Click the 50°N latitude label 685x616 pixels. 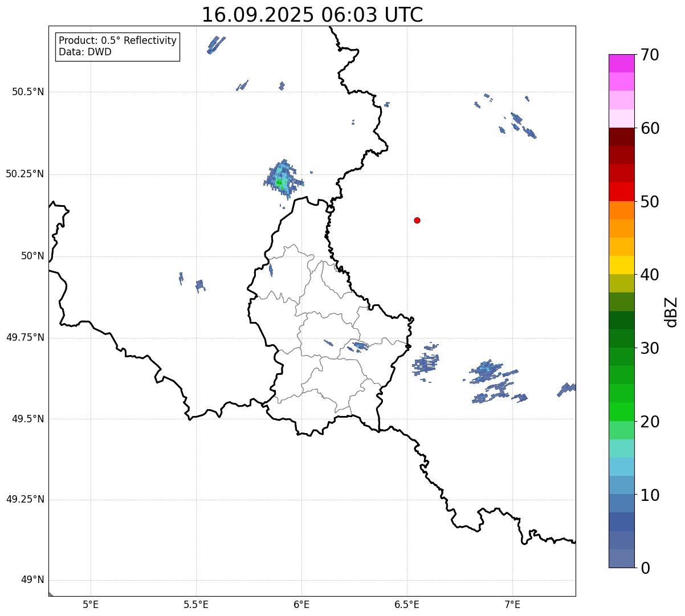pyautogui.click(x=32, y=256)
